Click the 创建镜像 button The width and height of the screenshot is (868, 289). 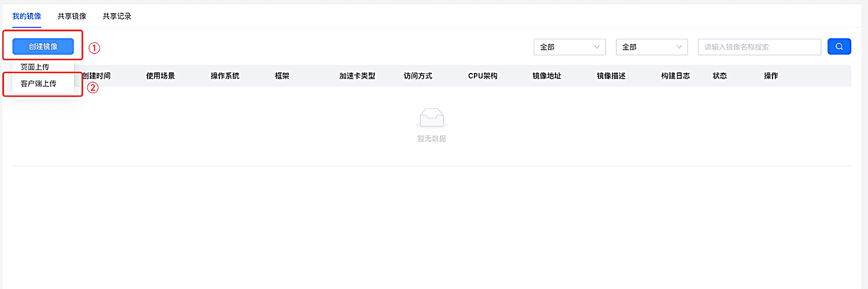[x=43, y=46]
